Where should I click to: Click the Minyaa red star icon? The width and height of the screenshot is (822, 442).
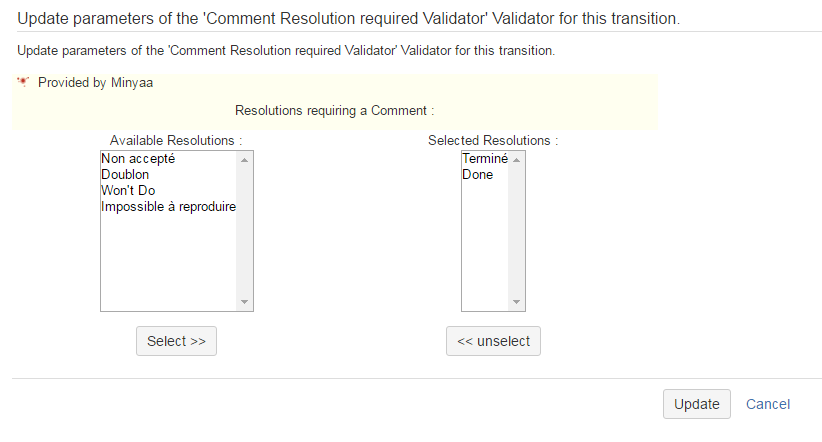[x=22, y=82]
